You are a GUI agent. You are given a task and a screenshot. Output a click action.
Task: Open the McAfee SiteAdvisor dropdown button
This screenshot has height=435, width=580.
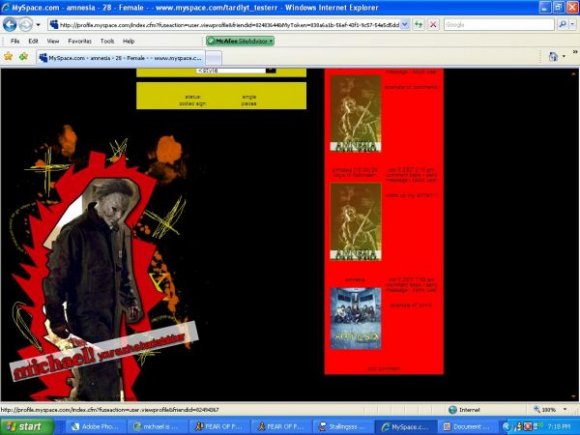pos(240,41)
